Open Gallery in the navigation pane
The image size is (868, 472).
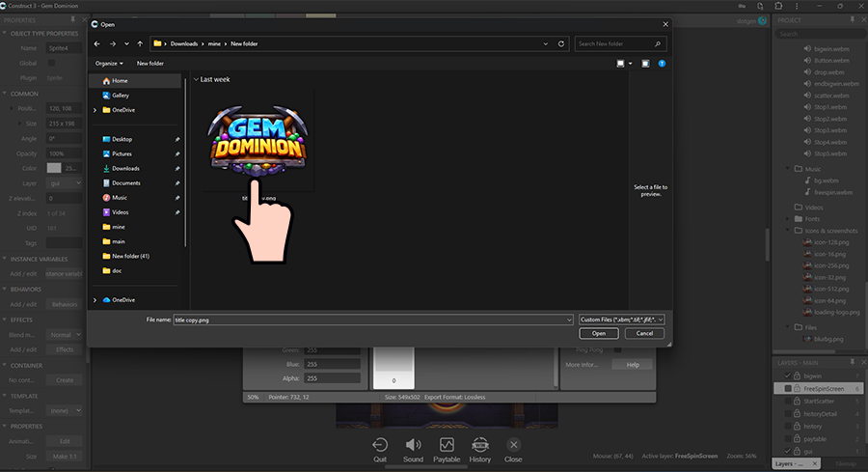(121, 96)
